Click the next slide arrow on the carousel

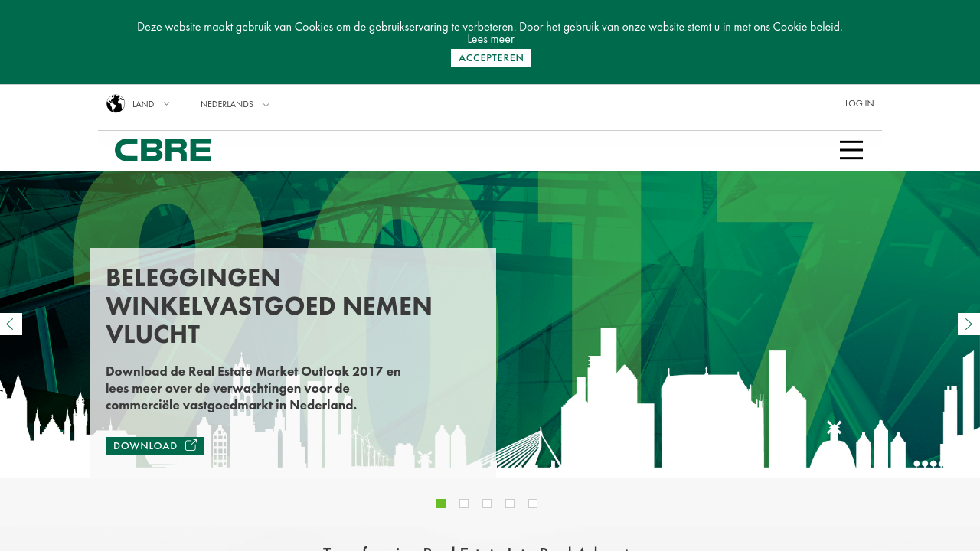click(x=969, y=324)
